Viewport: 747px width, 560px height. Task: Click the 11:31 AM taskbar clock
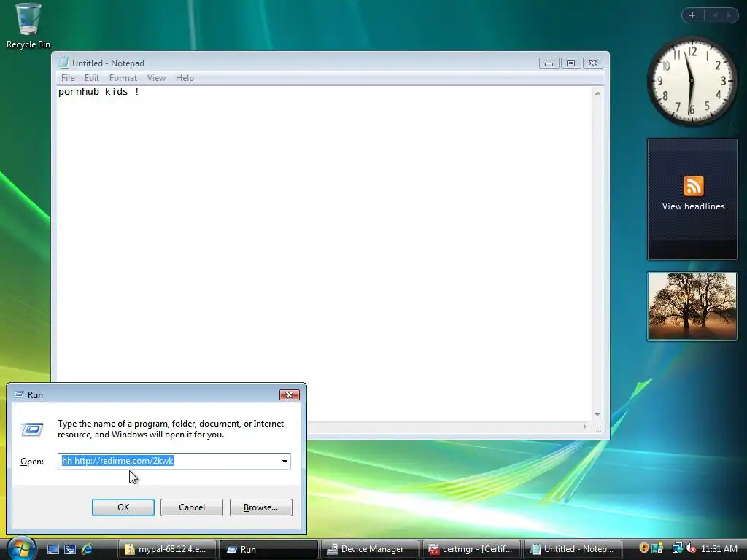[719, 548]
